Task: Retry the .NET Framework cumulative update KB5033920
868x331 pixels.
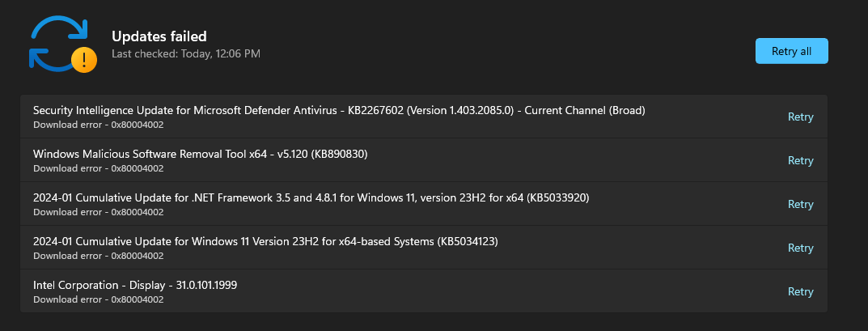Action: pyautogui.click(x=800, y=204)
